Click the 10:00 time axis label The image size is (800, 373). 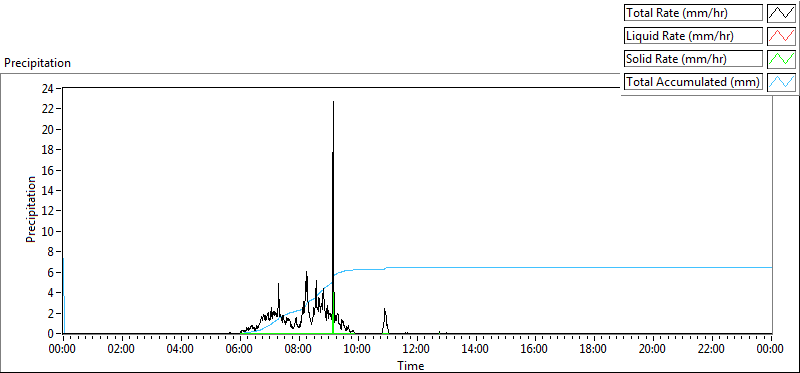[x=357, y=350]
